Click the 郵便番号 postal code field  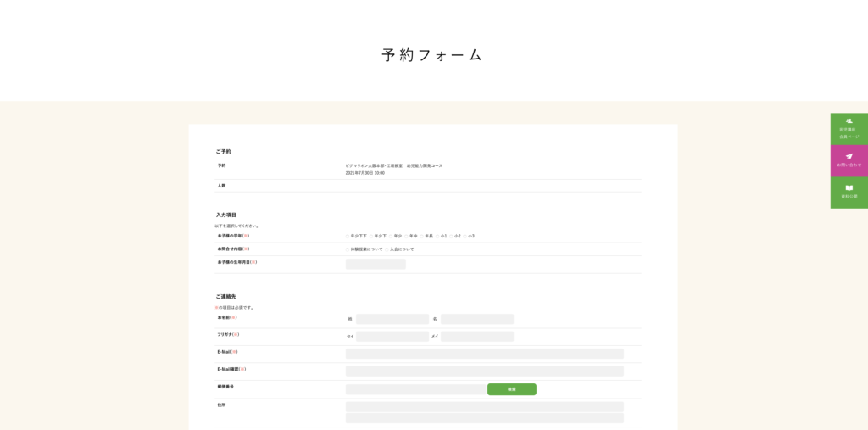415,389
